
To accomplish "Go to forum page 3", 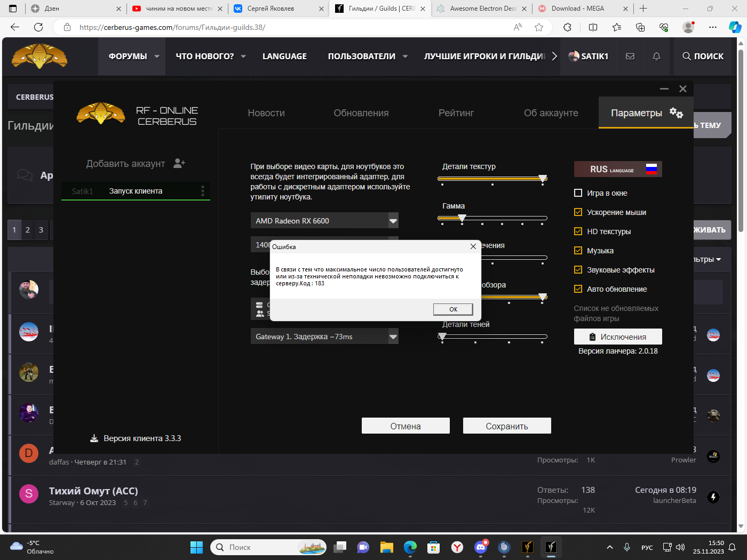I will point(41,230).
